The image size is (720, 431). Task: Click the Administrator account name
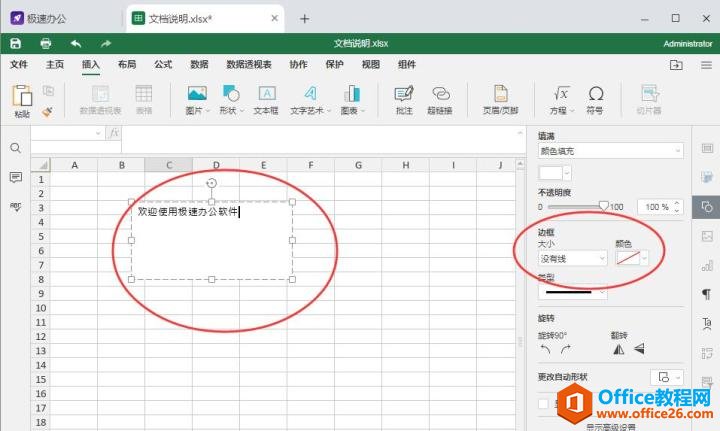click(x=687, y=44)
